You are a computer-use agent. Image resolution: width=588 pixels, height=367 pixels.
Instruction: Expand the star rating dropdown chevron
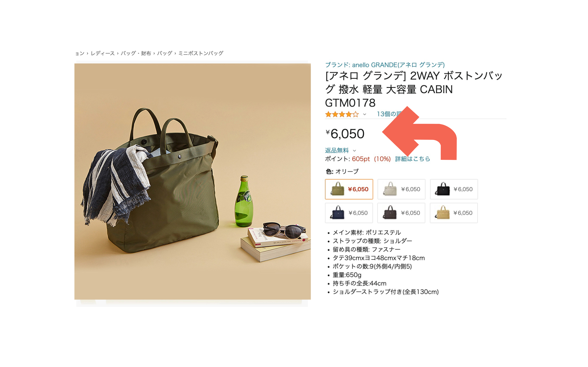pos(364,114)
